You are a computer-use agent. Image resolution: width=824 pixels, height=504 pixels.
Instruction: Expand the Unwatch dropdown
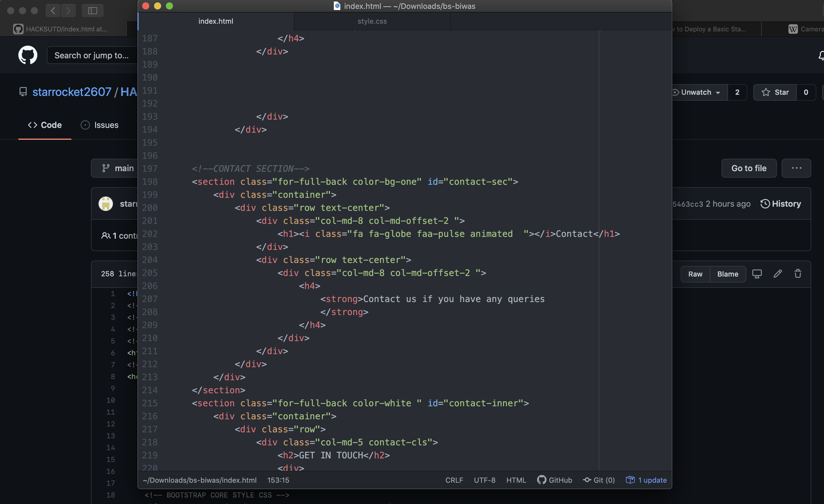pos(699,92)
